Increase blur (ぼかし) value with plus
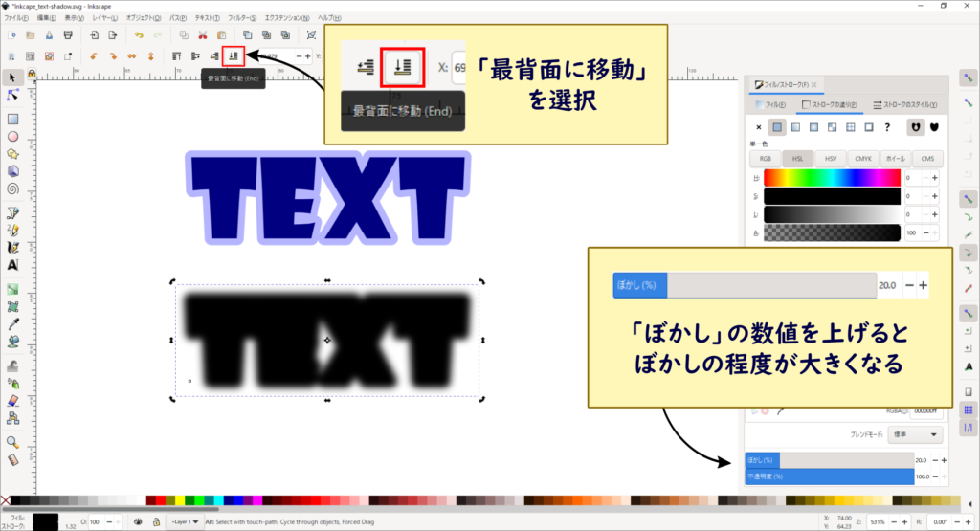The height and width of the screenshot is (531, 980). pyautogui.click(x=944, y=460)
